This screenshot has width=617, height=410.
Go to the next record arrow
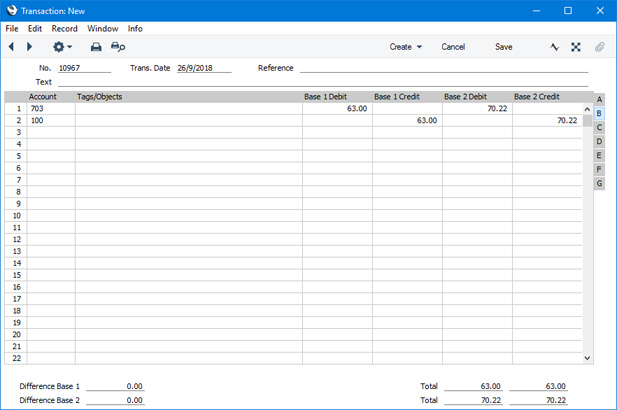click(29, 47)
